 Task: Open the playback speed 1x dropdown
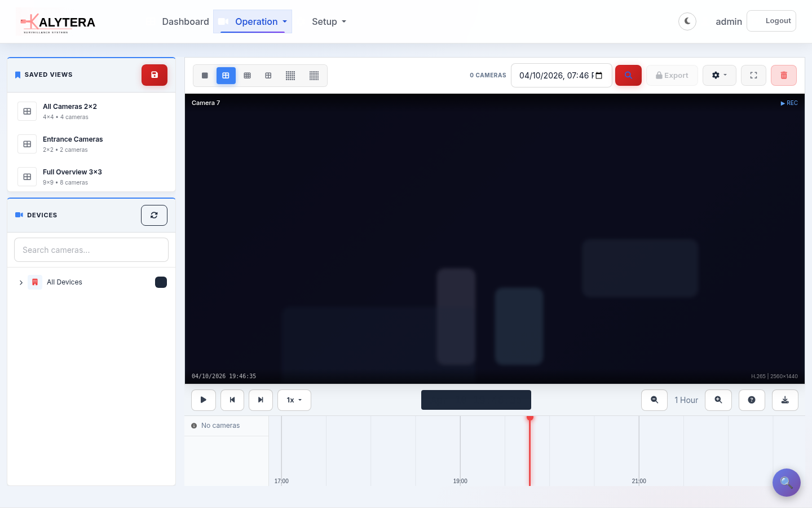(x=294, y=400)
